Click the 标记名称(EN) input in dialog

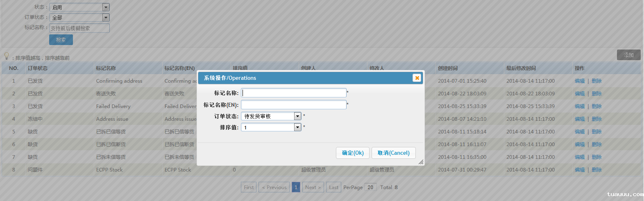(293, 104)
